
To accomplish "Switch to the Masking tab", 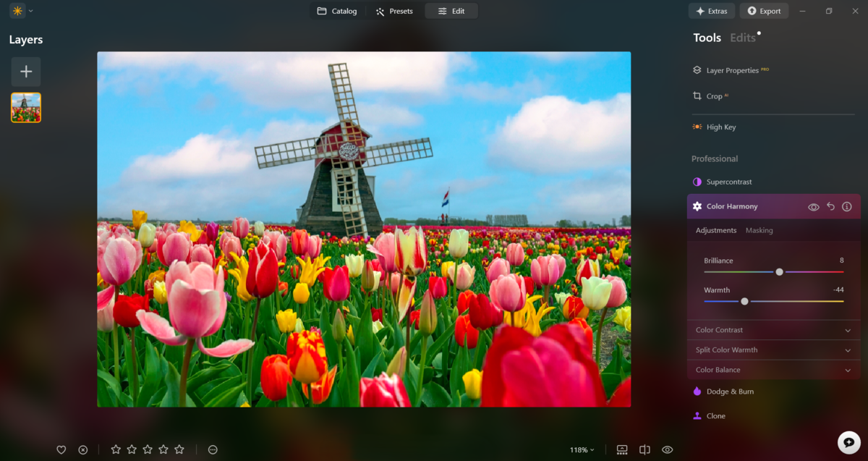I will pos(759,230).
